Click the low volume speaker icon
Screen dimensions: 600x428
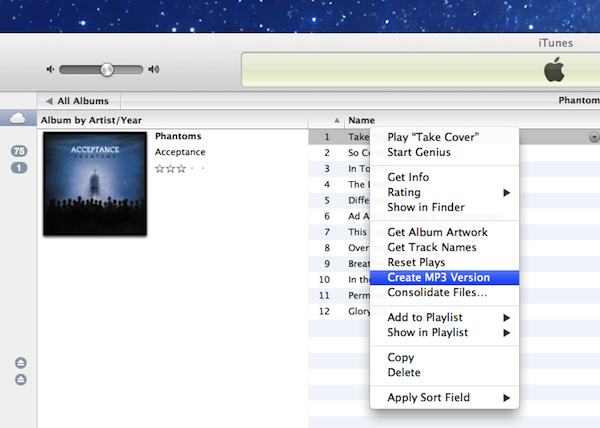[x=50, y=69]
